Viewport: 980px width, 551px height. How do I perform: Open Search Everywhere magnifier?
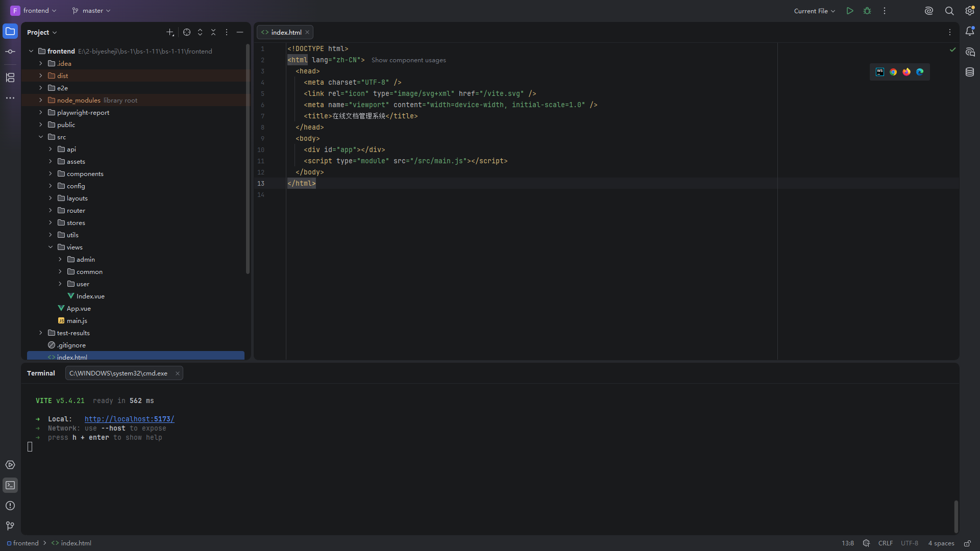(x=949, y=11)
